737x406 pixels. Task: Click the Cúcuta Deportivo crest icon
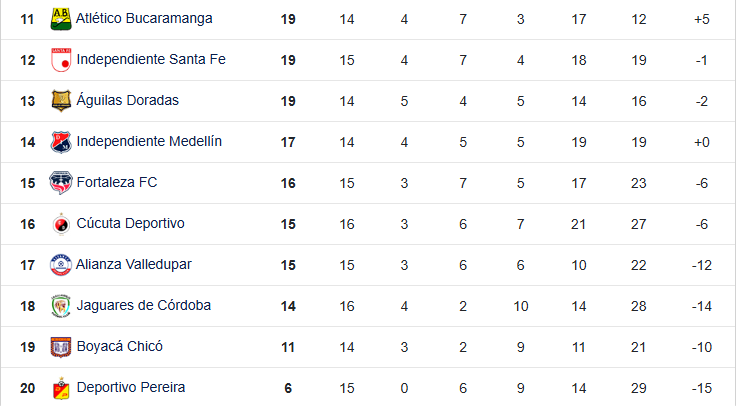click(61, 224)
